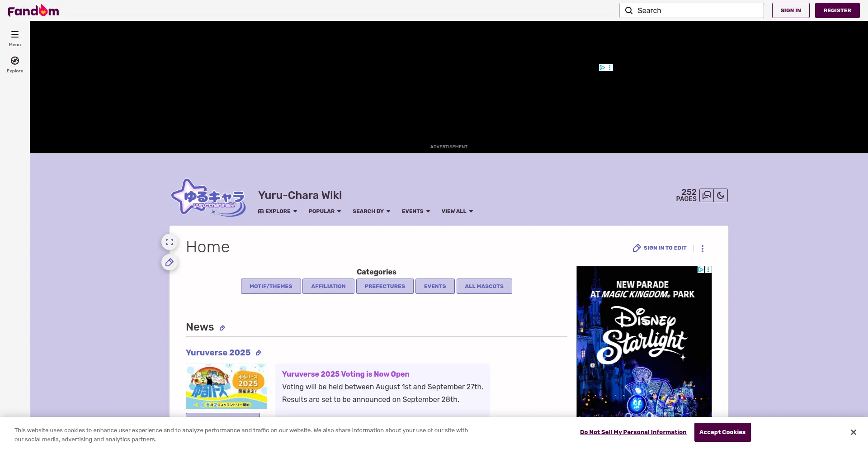Open the View All navigation menu
The image size is (868, 449).
tap(457, 211)
